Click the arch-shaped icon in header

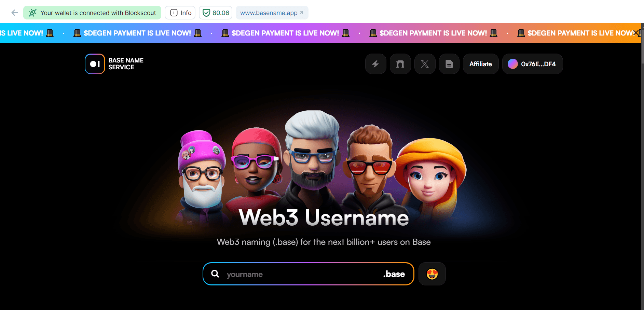point(400,64)
